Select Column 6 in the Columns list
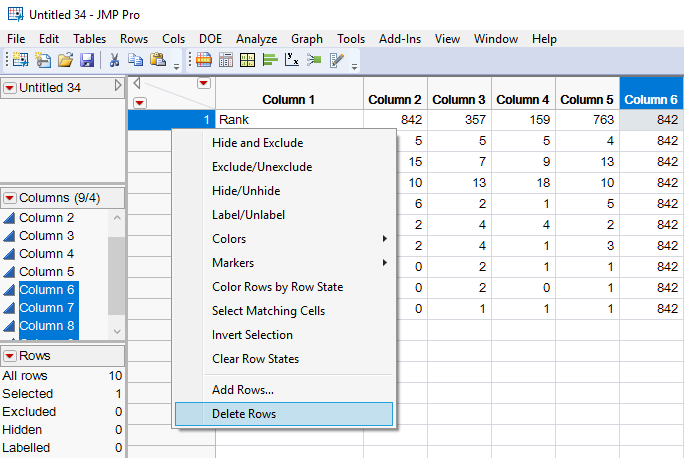The image size is (684, 458). [x=47, y=290]
